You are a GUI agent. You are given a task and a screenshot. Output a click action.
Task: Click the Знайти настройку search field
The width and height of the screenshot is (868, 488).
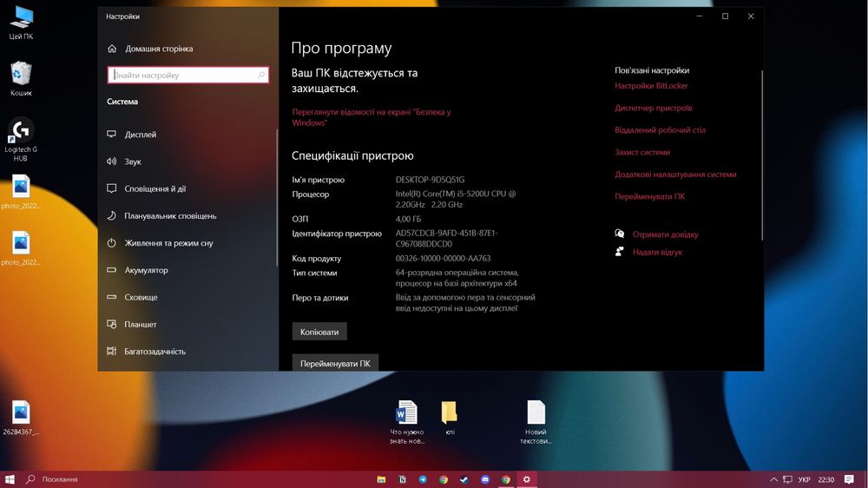tap(188, 75)
